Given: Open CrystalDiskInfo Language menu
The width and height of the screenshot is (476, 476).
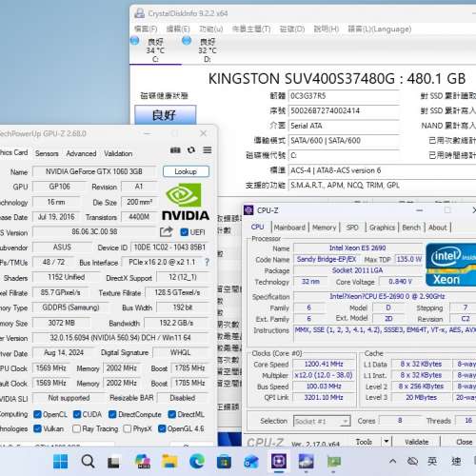Looking at the screenshot, I should [x=380, y=29].
